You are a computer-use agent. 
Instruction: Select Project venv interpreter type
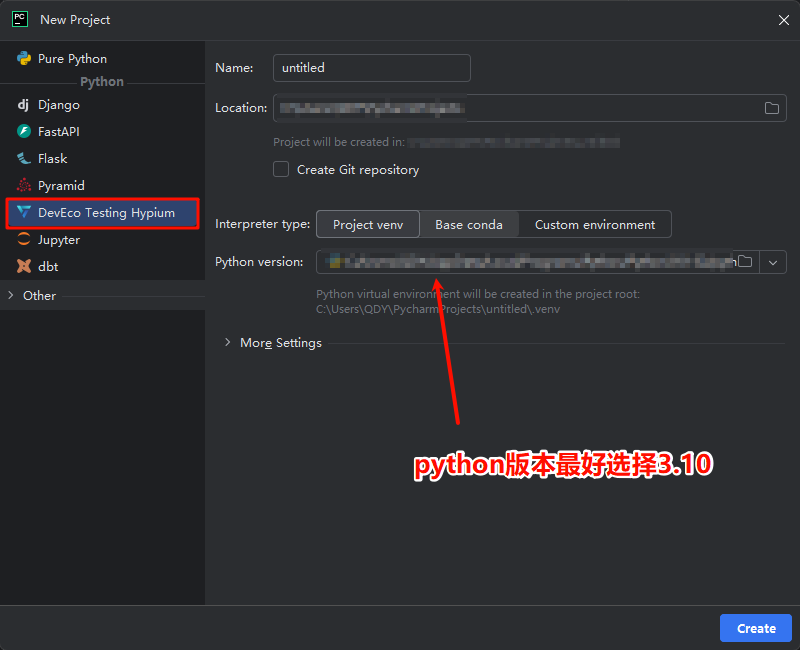[x=368, y=224]
